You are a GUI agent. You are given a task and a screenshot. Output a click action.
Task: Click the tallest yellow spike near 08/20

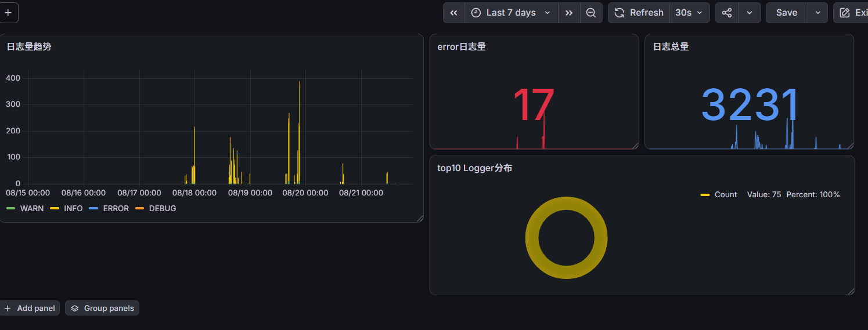click(300, 132)
